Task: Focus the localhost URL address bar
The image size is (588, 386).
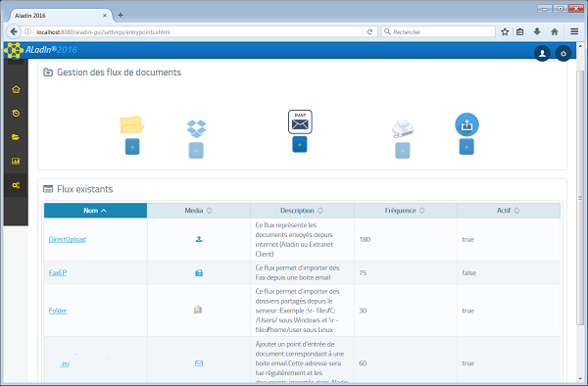Action: click(198, 32)
